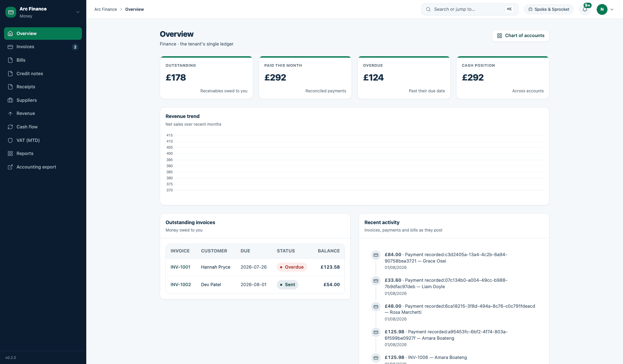
Task: Click the Overview home icon in sidebar
Action: (10, 33)
